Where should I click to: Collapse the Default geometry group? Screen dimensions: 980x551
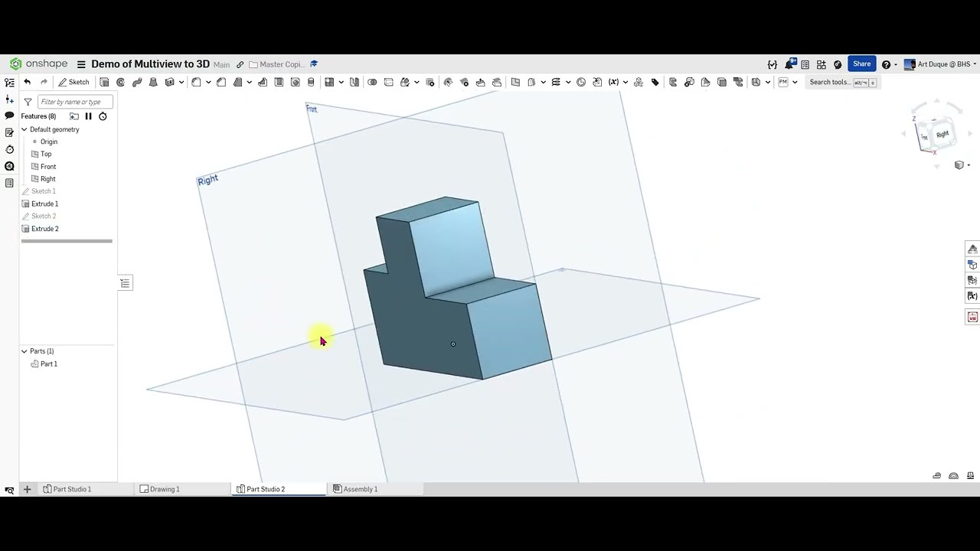click(x=24, y=129)
